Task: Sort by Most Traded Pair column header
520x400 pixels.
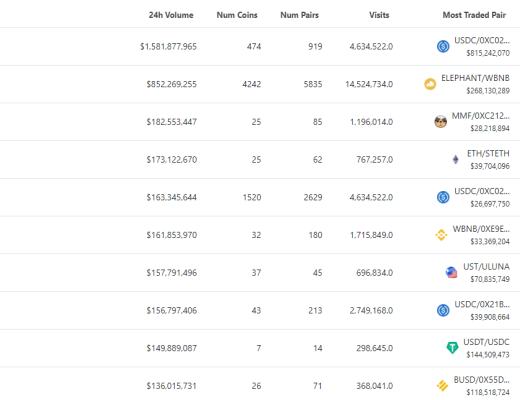Action: pos(474,15)
